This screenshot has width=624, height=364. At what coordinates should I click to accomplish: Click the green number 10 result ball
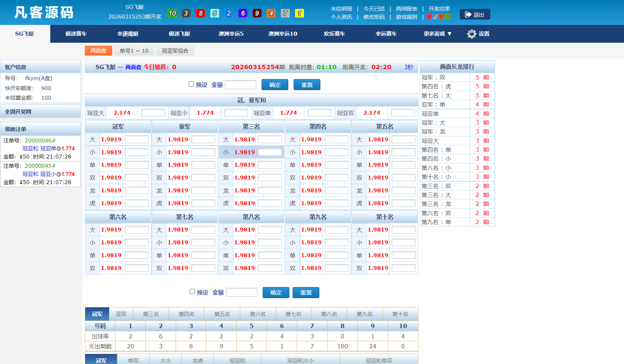(x=172, y=12)
